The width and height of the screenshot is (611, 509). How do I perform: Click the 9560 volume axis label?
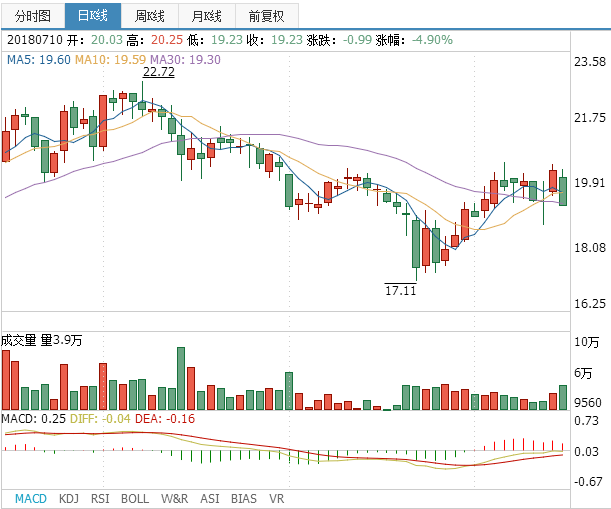coord(588,402)
